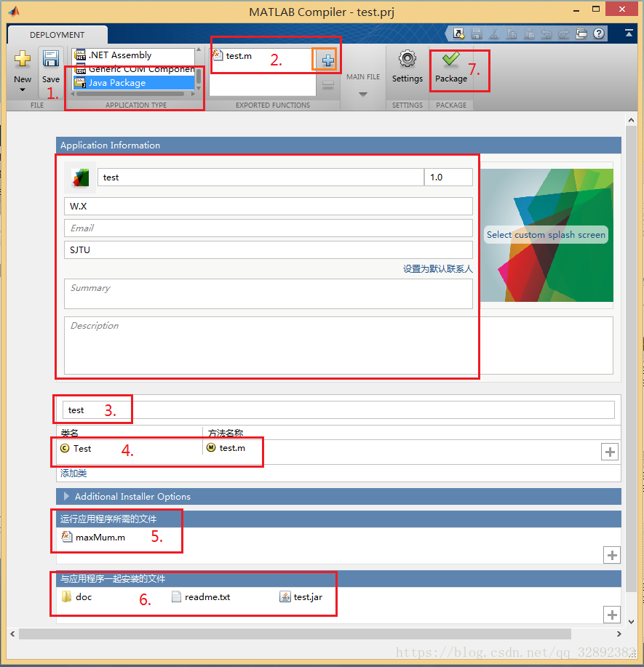Add exported function with blue plus button
644x667 pixels.
coord(327,60)
